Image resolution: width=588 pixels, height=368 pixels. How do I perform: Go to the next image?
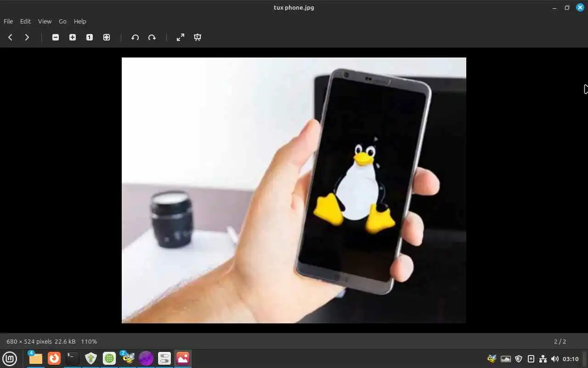[x=27, y=37]
